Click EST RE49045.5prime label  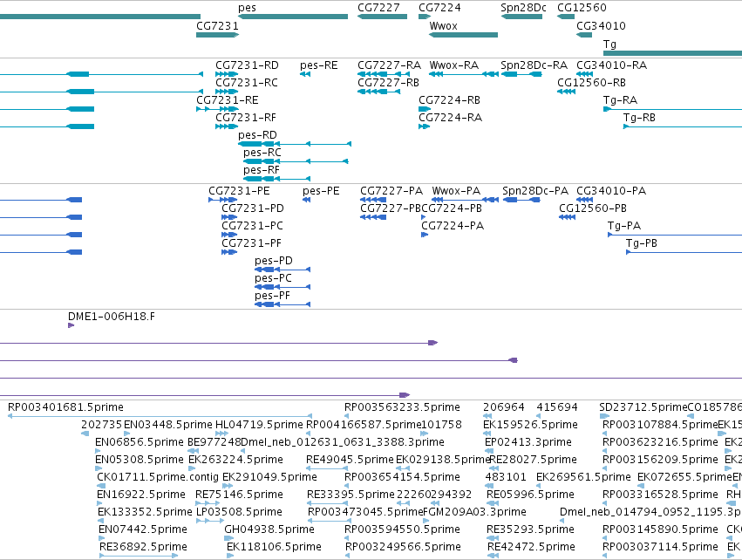coord(350,460)
